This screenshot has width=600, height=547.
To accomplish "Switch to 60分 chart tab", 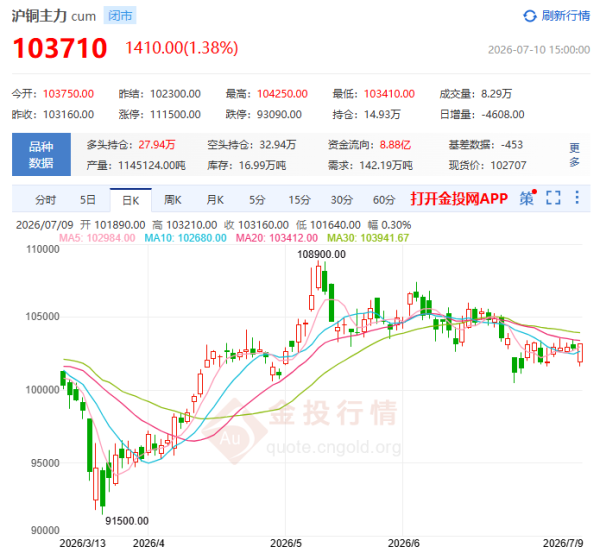I will [x=384, y=200].
